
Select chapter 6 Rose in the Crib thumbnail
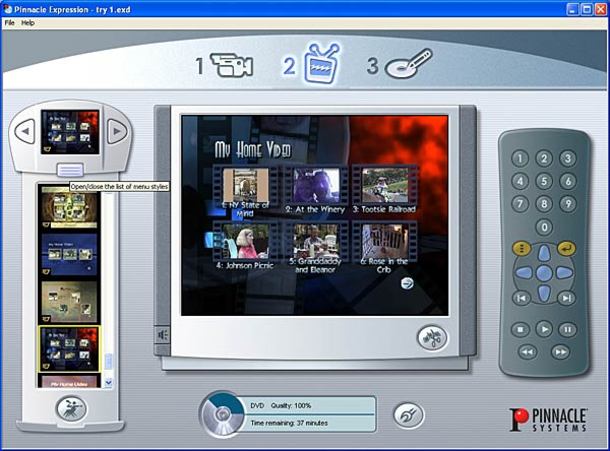pyautogui.click(x=385, y=241)
